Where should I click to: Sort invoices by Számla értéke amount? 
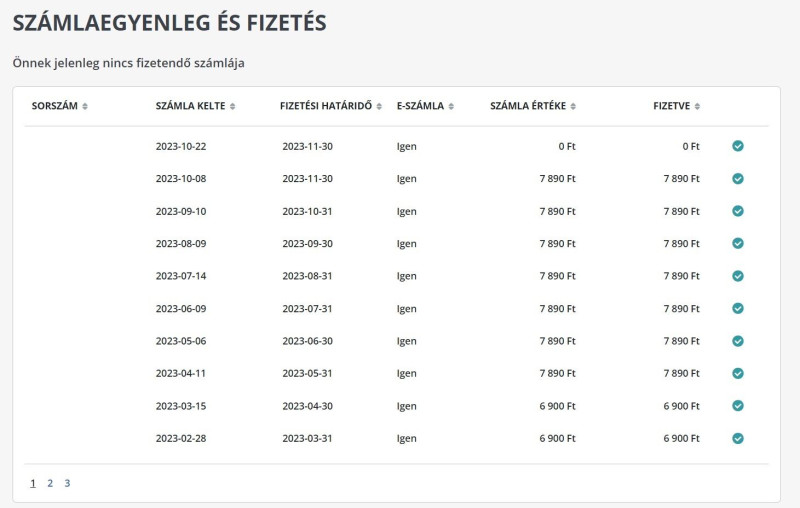(x=533, y=106)
